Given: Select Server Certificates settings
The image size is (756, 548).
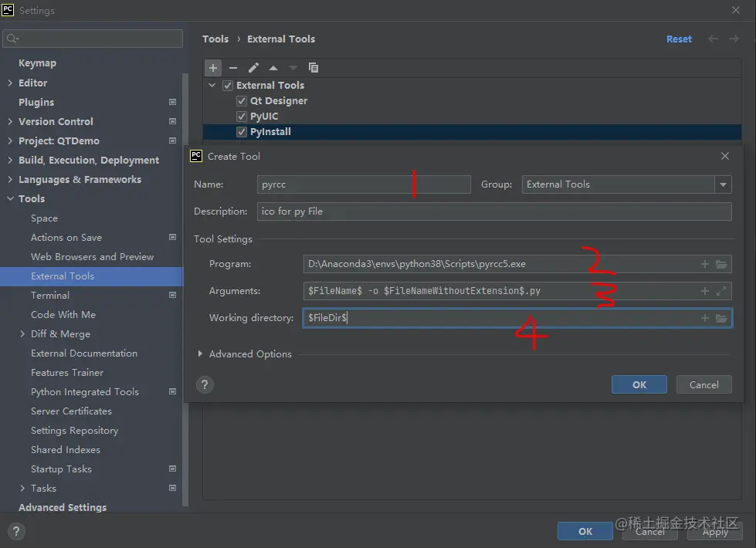Looking at the screenshot, I should point(71,411).
